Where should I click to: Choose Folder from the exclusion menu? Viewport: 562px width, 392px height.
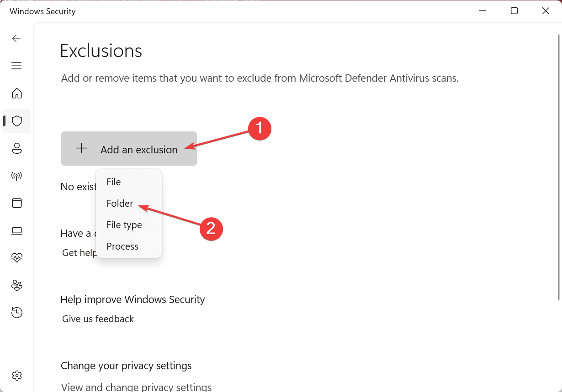point(129,204)
